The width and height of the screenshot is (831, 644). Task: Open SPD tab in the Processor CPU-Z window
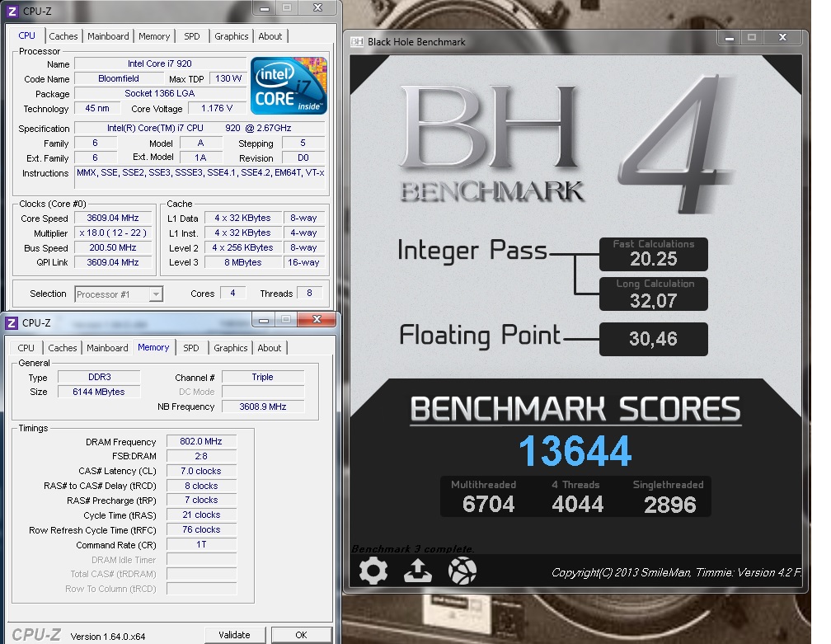tap(192, 36)
